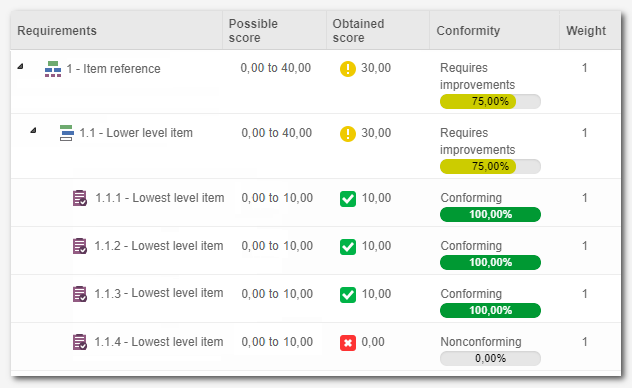Click red cross icon in row 1.1.4

[348, 343]
